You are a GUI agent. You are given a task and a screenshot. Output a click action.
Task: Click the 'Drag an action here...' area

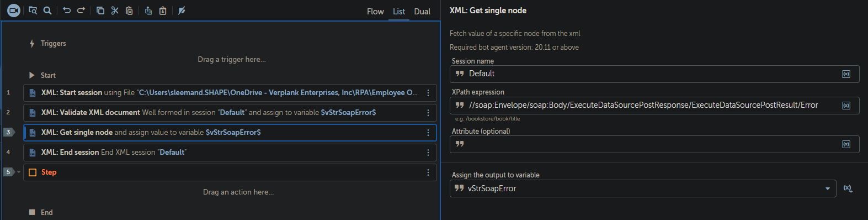[238, 192]
